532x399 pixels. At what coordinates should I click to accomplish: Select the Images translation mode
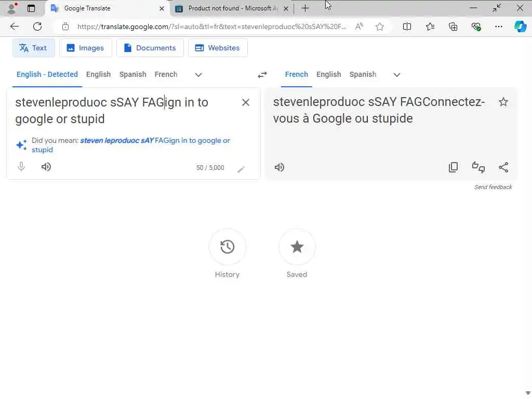pos(86,48)
